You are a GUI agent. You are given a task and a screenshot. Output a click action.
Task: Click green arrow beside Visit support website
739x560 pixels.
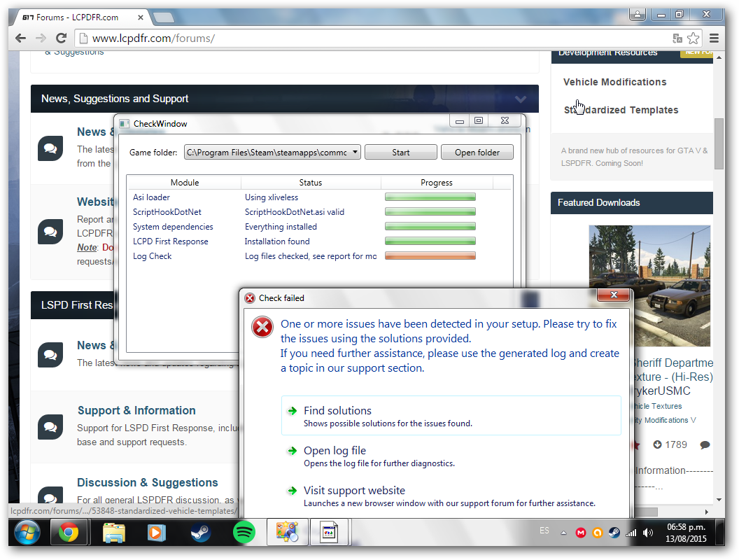pos(293,491)
